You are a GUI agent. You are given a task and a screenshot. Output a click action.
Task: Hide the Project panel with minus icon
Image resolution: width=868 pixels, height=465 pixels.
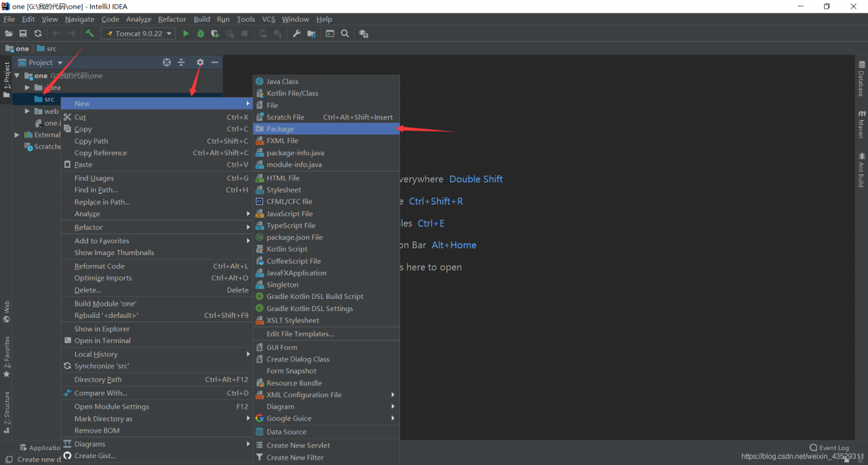coord(215,62)
